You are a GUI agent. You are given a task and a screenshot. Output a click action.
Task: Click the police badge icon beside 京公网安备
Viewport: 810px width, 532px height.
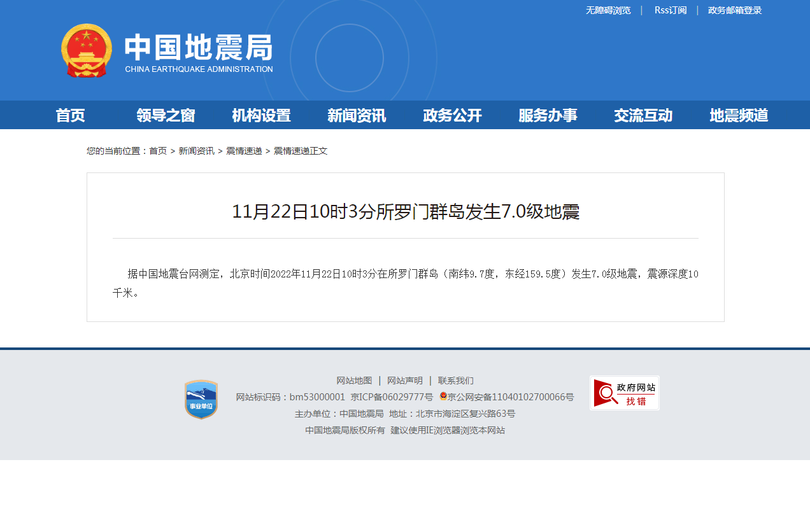click(x=443, y=396)
